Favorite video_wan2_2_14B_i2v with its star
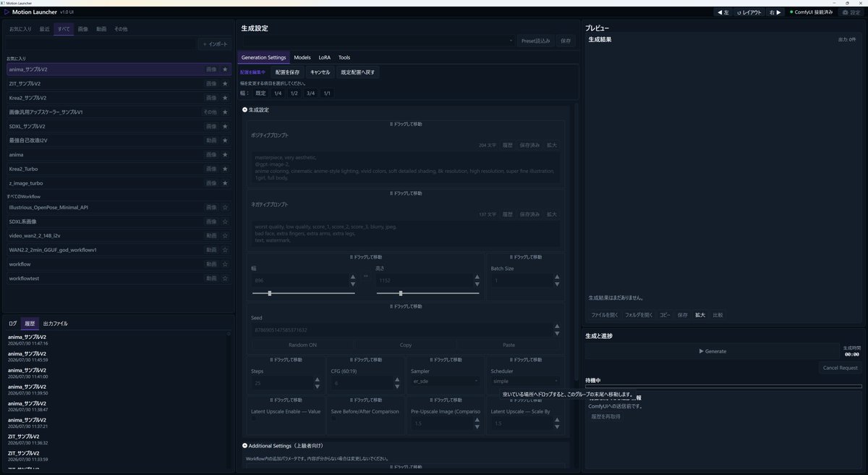868x475 pixels. click(225, 235)
